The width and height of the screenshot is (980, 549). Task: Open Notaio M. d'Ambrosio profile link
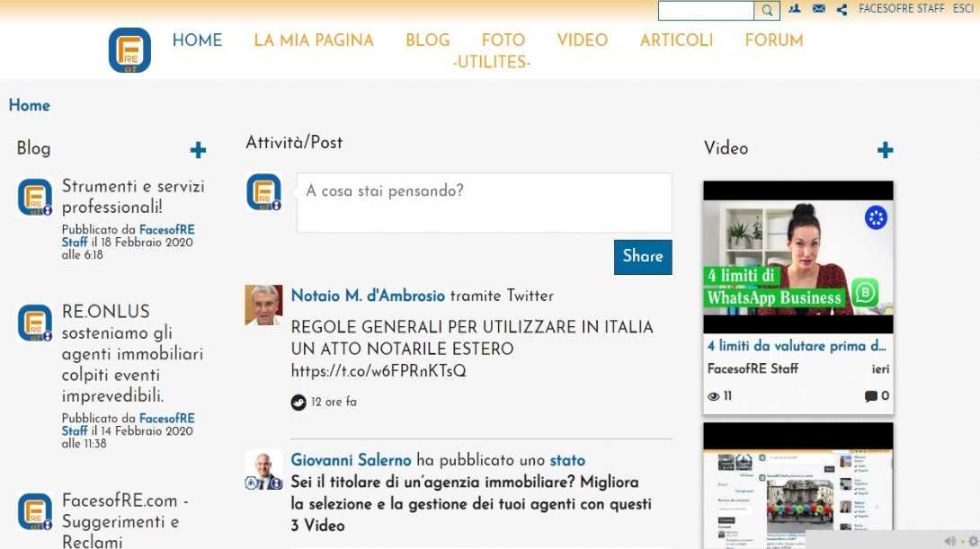click(x=368, y=296)
